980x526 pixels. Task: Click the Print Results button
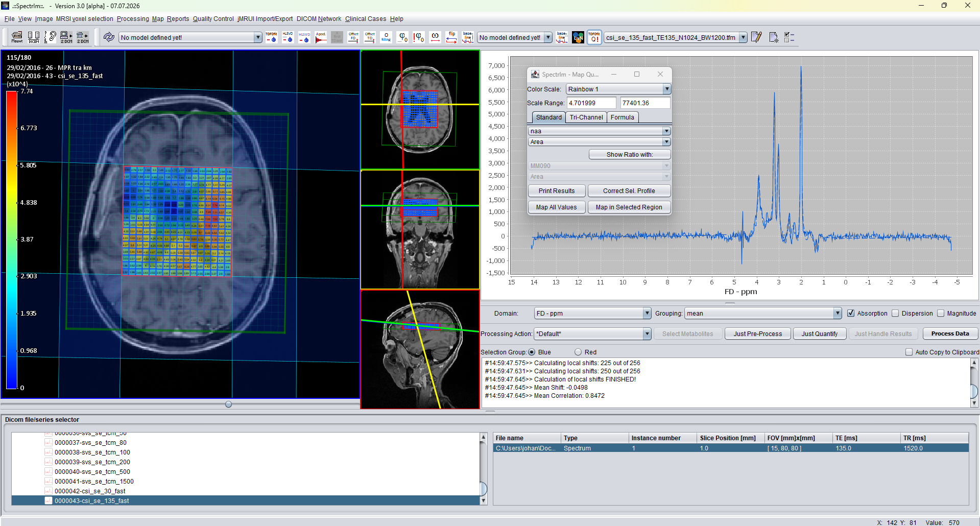[x=557, y=190]
